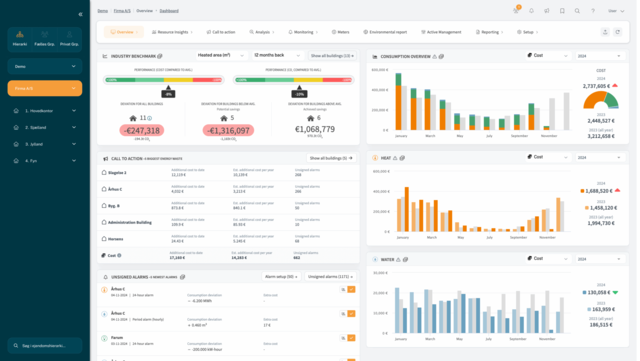
Task: Click the Alarm setup (50) button
Action: [x=281, y=276]
